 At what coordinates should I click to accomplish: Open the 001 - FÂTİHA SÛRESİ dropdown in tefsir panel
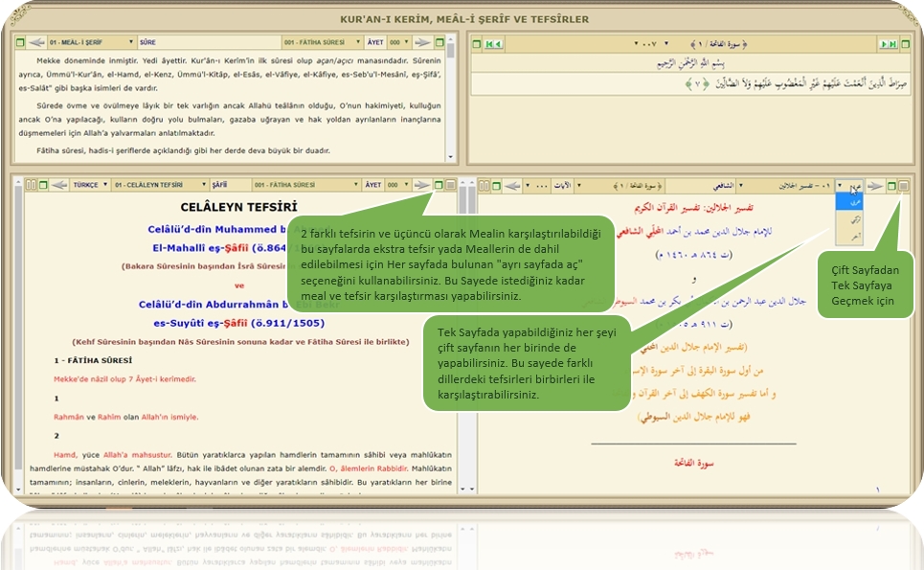305,185
